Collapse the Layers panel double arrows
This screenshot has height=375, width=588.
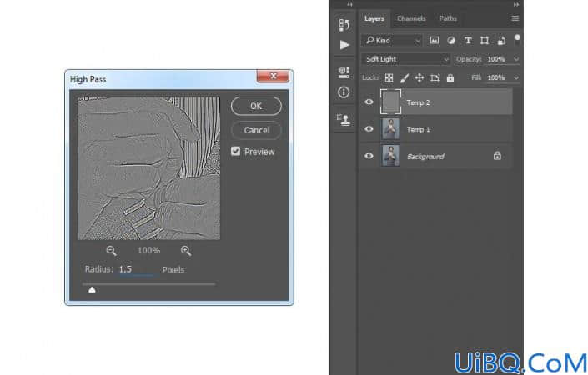pyautogui.click(x=516, y=4)
